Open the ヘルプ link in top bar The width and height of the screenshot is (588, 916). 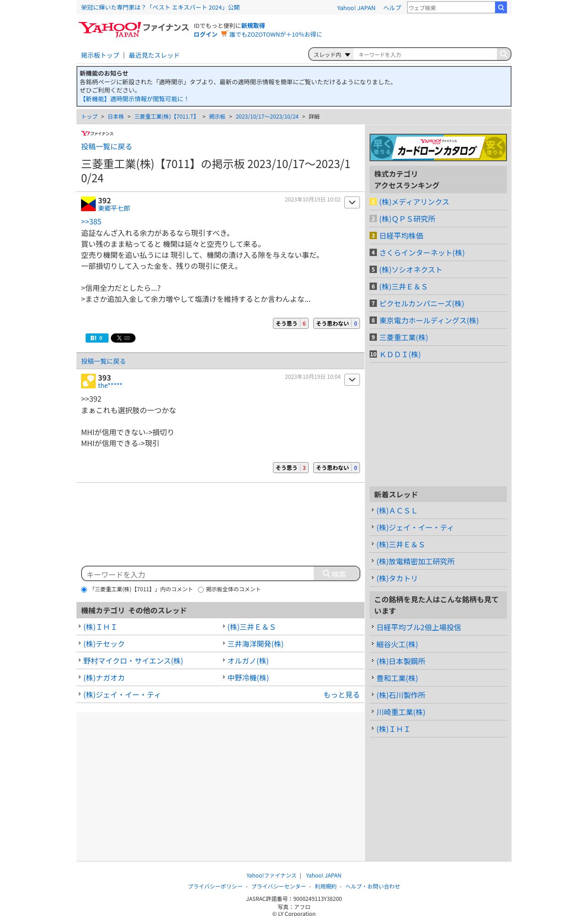point(392,8)
